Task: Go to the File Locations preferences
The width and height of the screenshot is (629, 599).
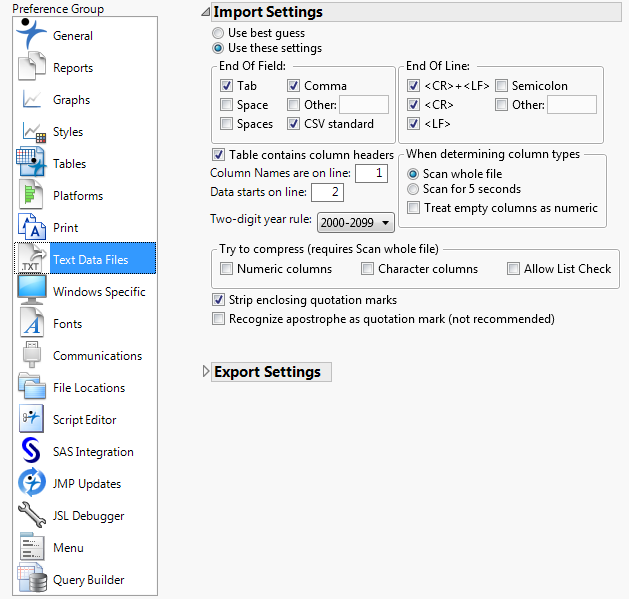Action: click(88, 388)
